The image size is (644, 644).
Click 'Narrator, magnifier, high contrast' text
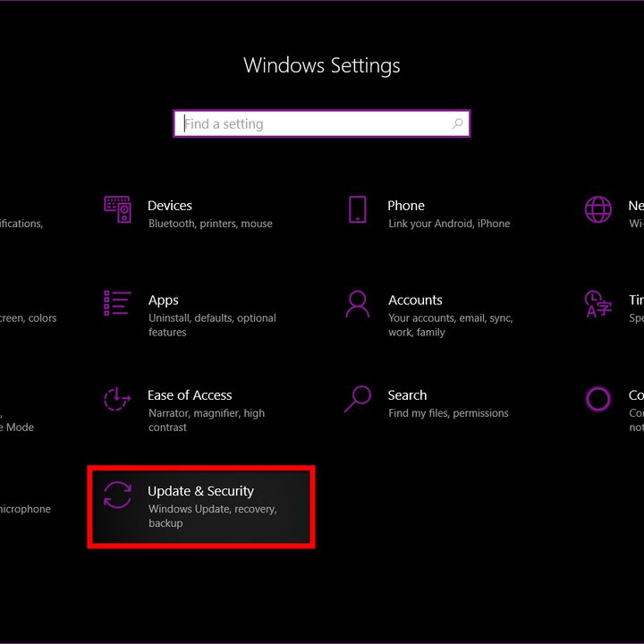coord(207,419)
